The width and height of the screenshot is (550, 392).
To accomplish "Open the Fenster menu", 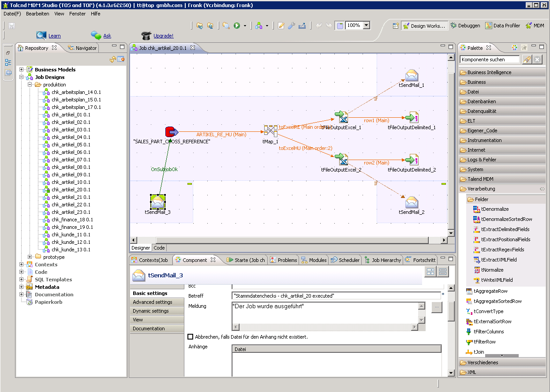I will coord(77,14).
